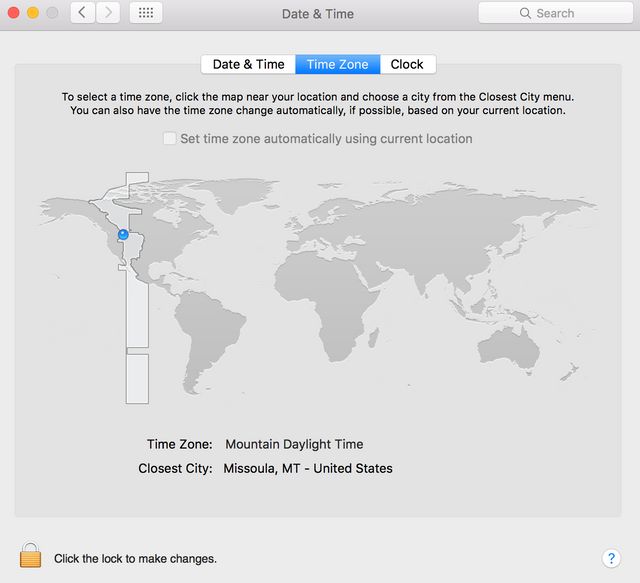640x583 pixels.
Task: Click the magnifying glass in Search
Action: (x=525, y=13)
